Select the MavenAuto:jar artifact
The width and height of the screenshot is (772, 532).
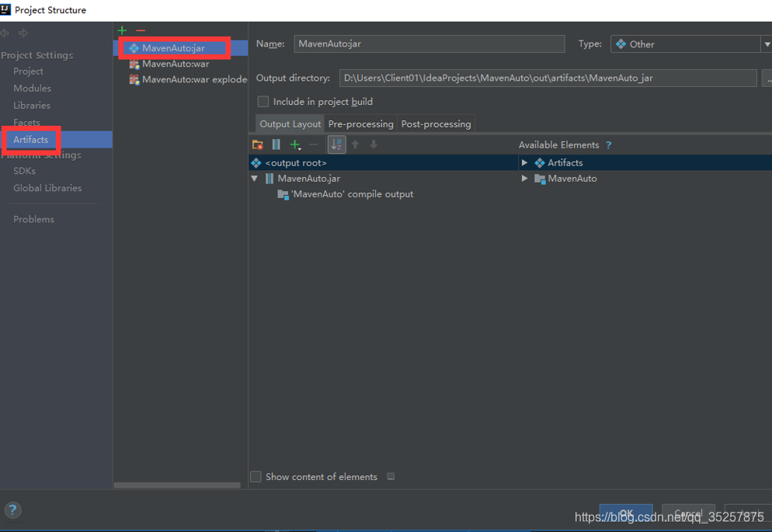click(x=181, y=48)
